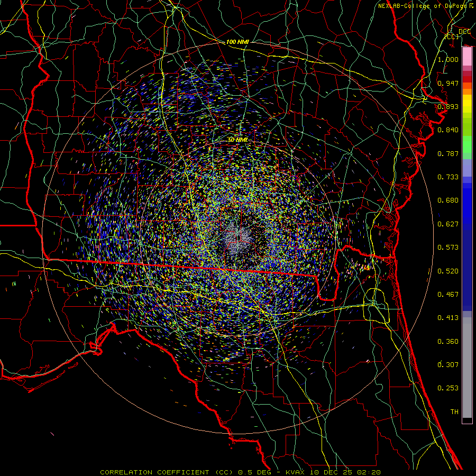The width and height of the screenshot is (476, 476).
Task: Select the 0.680 legend value
Action: (448, 200)
